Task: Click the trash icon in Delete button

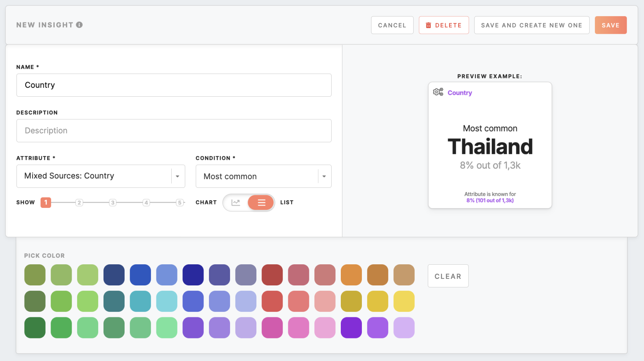Action: coord(429,25)
